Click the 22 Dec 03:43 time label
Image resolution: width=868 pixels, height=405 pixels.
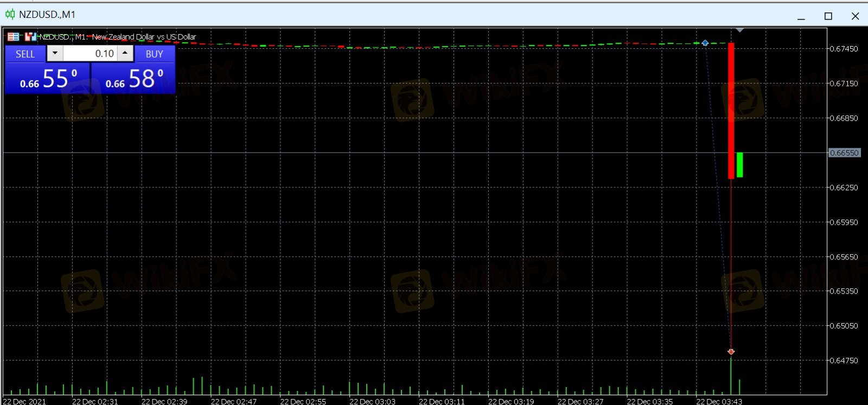[x=719, y=402]
